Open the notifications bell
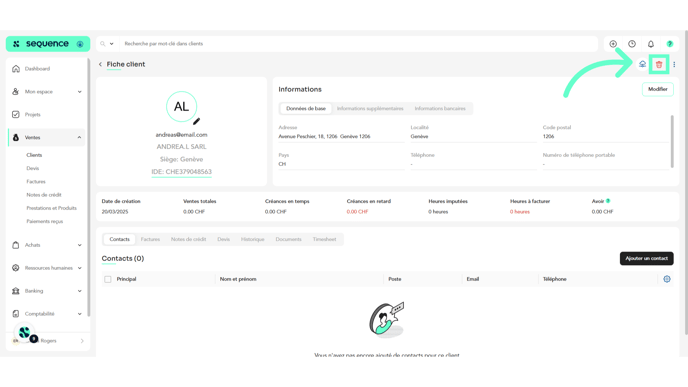 pyautogui.click(x=651, y=44)
